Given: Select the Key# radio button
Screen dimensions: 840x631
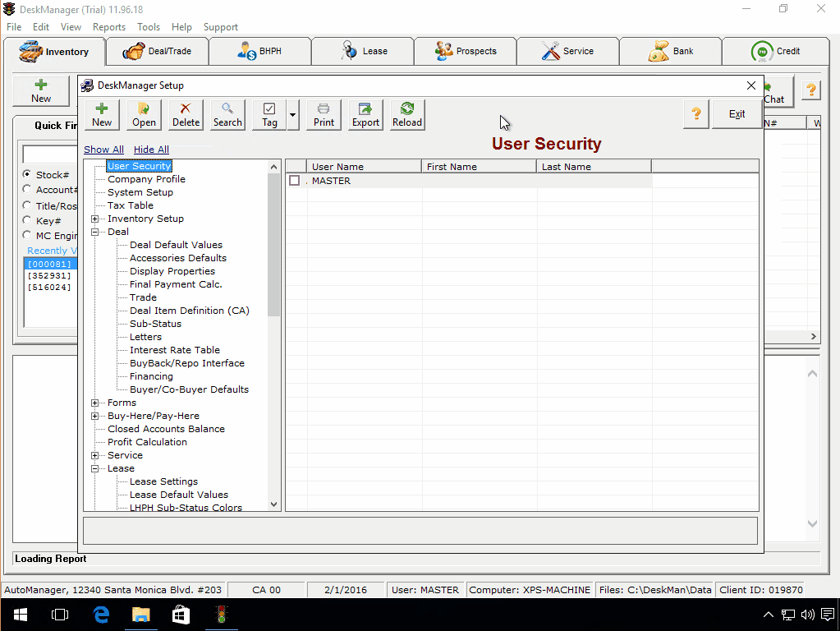Looking at the screenshot, I should [27, 220].
